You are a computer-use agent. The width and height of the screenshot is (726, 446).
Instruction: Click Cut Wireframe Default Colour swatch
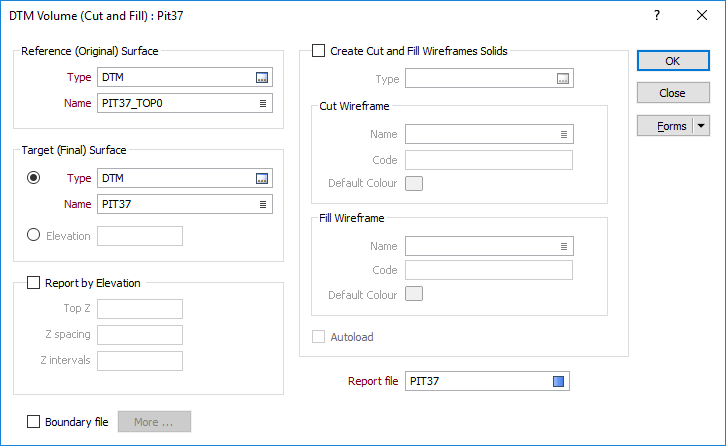(x=414, y=183)
